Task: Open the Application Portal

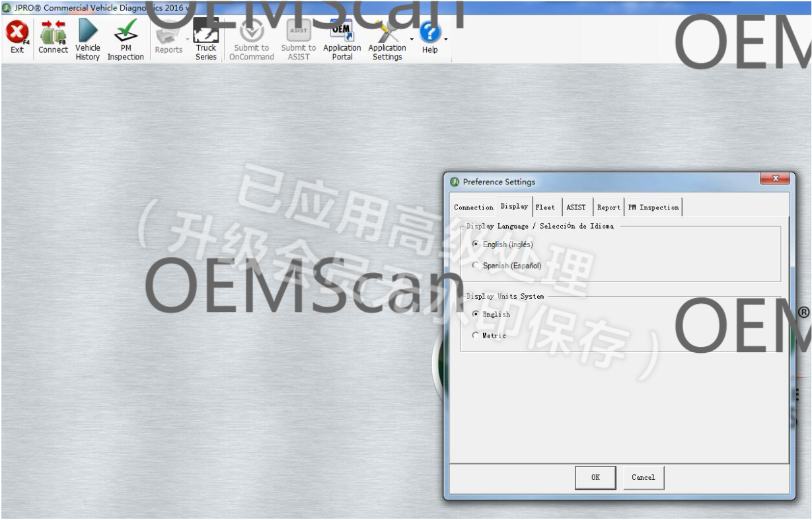Action: 342,40
